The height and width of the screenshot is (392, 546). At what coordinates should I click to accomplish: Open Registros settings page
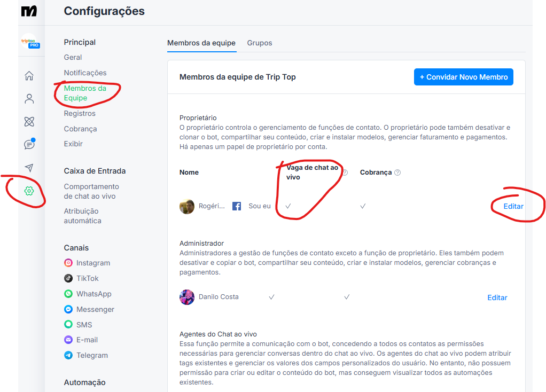[x=80, y=114]
